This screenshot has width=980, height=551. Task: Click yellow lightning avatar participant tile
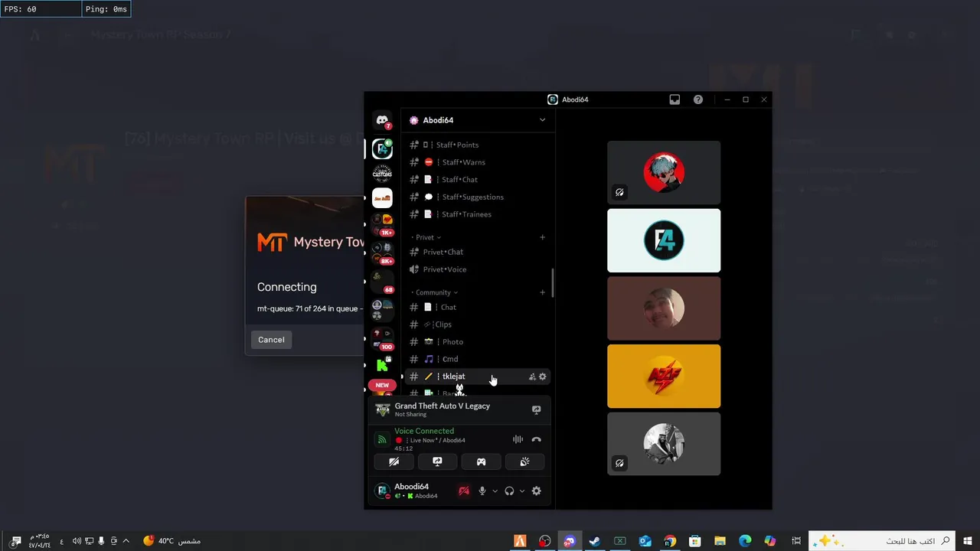(x=664, y=376)
